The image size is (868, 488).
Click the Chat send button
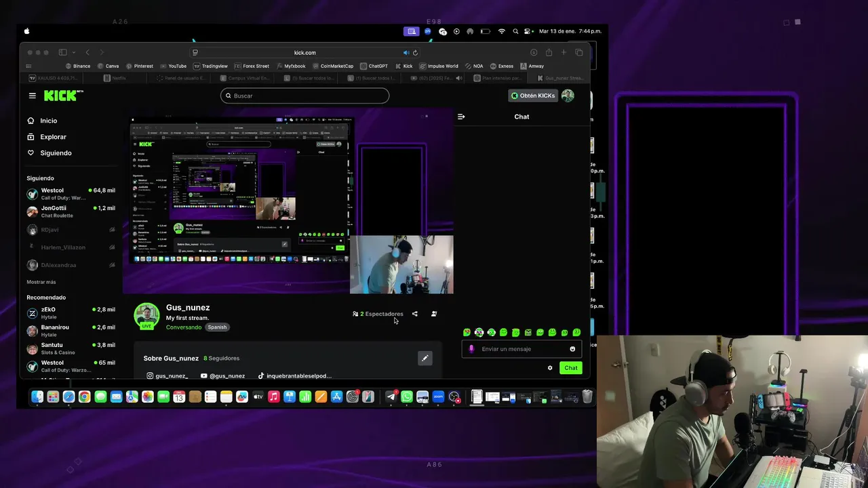point(571,368)
